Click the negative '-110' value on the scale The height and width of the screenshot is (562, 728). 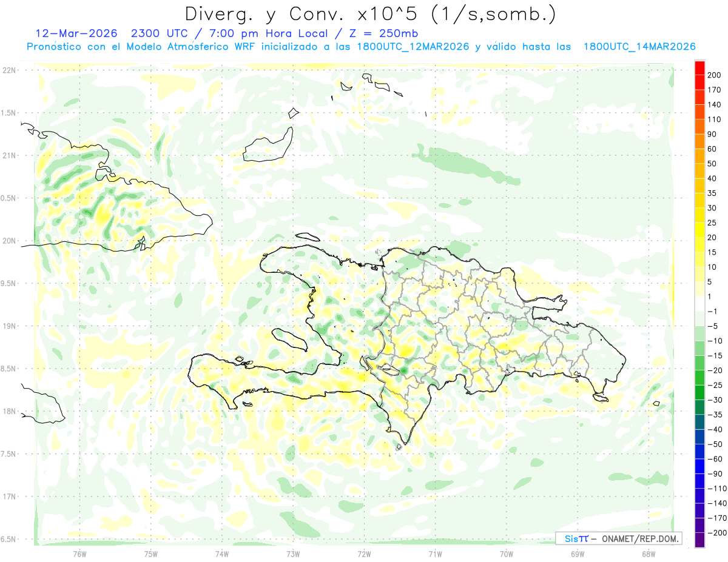(x=717, y=489)
